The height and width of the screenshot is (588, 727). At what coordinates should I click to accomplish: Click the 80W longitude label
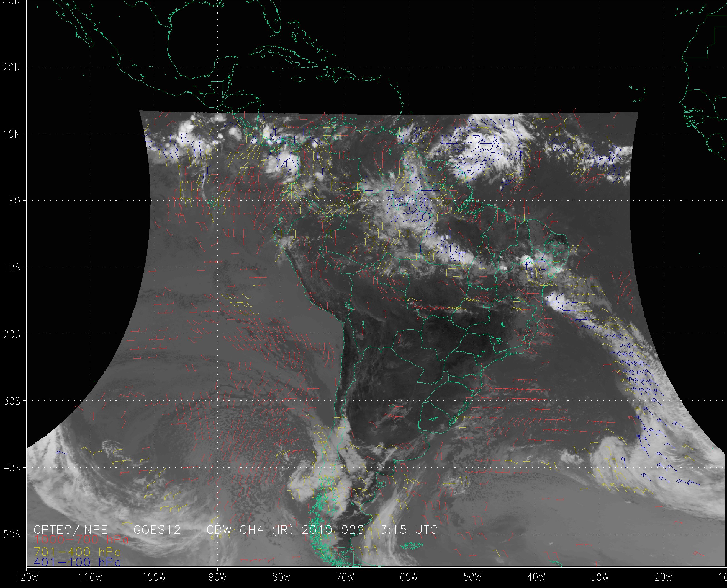pyautogui.click(x=281, y=577)
